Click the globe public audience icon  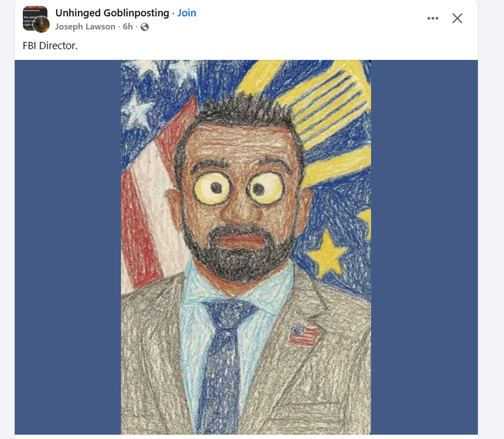coord(145,27)
